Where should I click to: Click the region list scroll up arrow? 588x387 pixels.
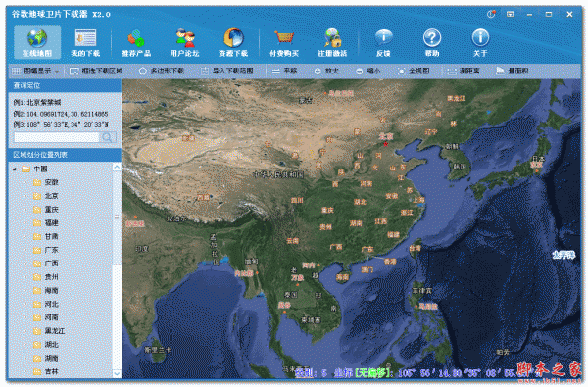click(117, 167)
